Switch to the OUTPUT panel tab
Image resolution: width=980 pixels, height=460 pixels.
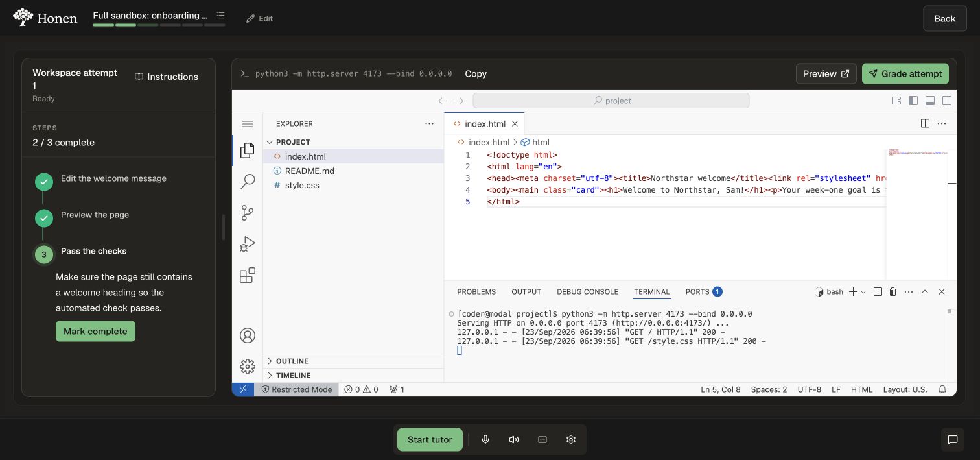pos(526,292)
